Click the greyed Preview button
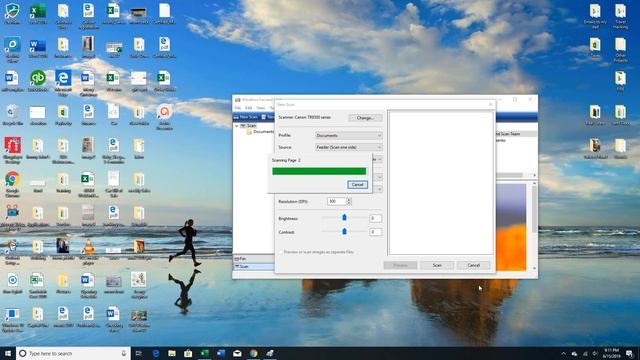Viewport: 640px width, 360px height. tap(400, 265)
